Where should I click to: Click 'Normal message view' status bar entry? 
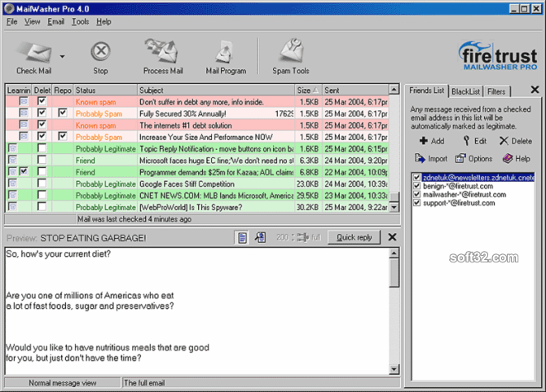pos(62,383)
